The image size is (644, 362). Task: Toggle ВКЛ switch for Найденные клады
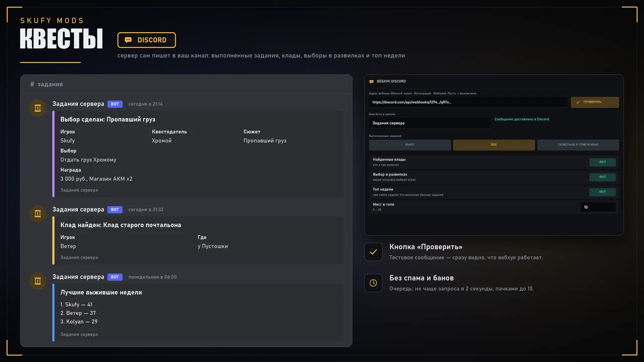pos(602,162)
